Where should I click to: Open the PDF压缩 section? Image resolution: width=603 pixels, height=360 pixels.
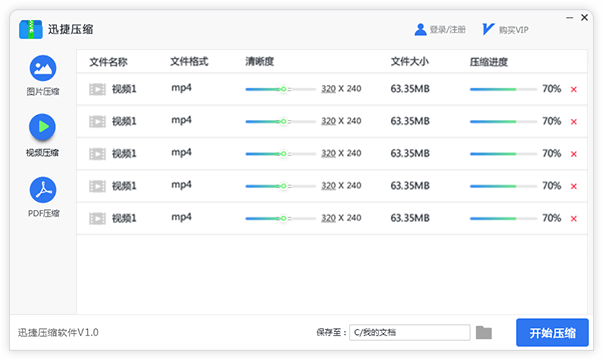pos(43,197)
